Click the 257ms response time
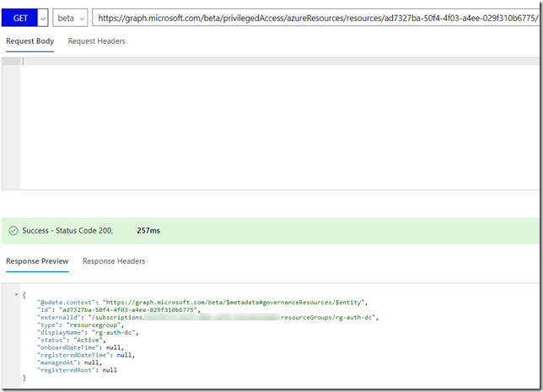543x392 pixels. point(148,231)
